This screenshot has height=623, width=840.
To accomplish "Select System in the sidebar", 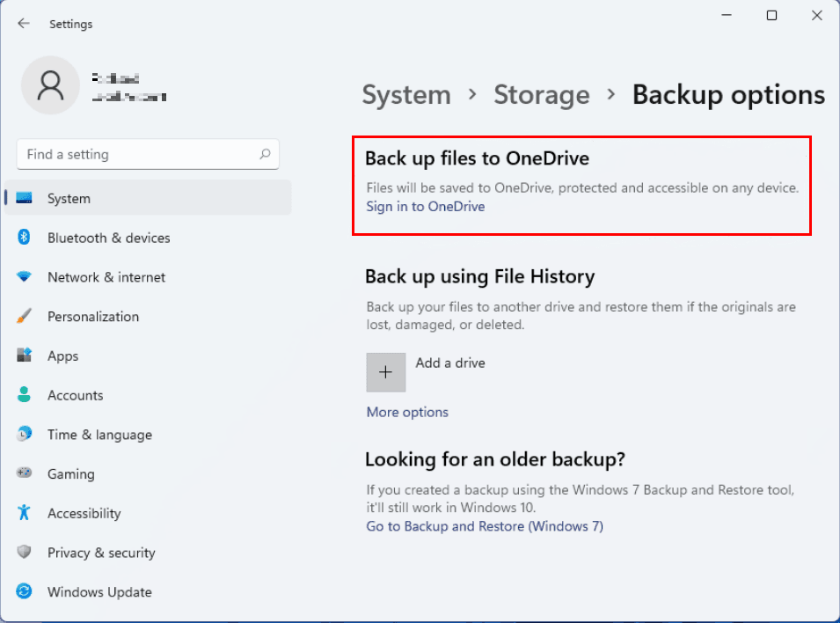I will coord(69,199).
